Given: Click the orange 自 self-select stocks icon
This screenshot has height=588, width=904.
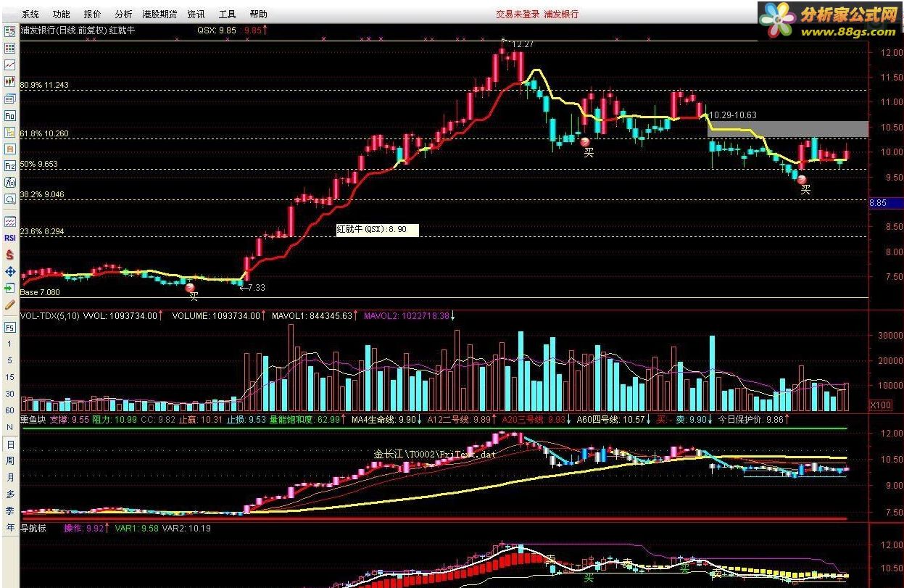Looking at the screenshot, I should [10, 149].
